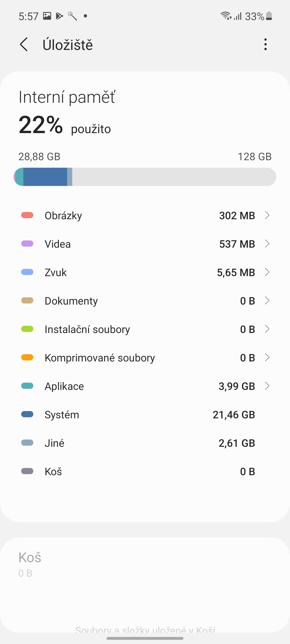The width and height of the screenshot is (290, 644).
Task: Open Instalační soubory category
Action: tap(145, 329)
